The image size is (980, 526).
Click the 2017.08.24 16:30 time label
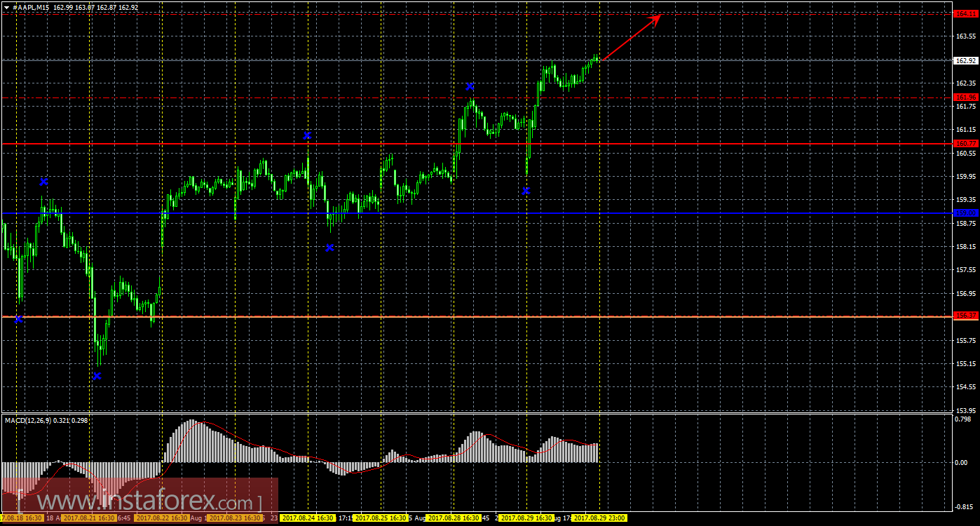306,518
